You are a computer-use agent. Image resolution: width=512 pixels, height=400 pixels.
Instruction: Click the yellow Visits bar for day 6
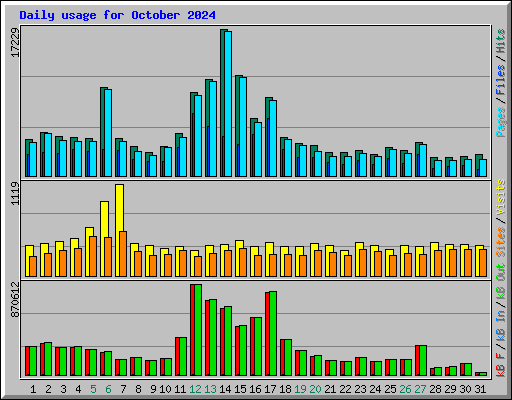pos(104,239)
